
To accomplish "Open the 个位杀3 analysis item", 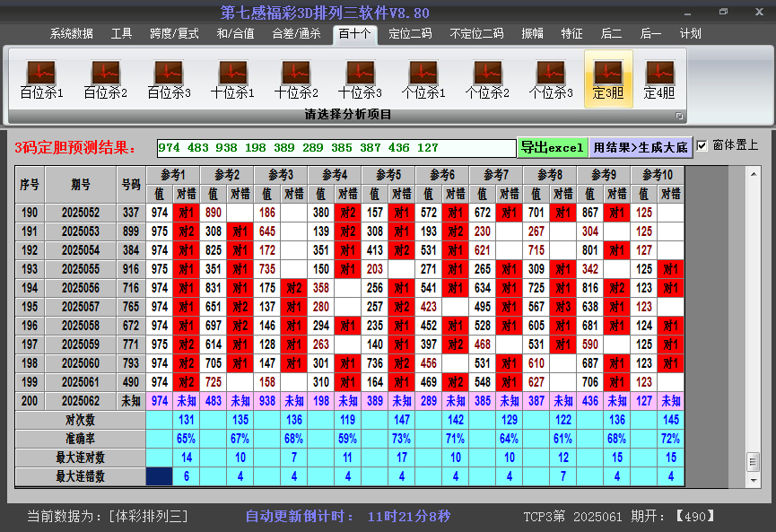I will tap(551, 80).
